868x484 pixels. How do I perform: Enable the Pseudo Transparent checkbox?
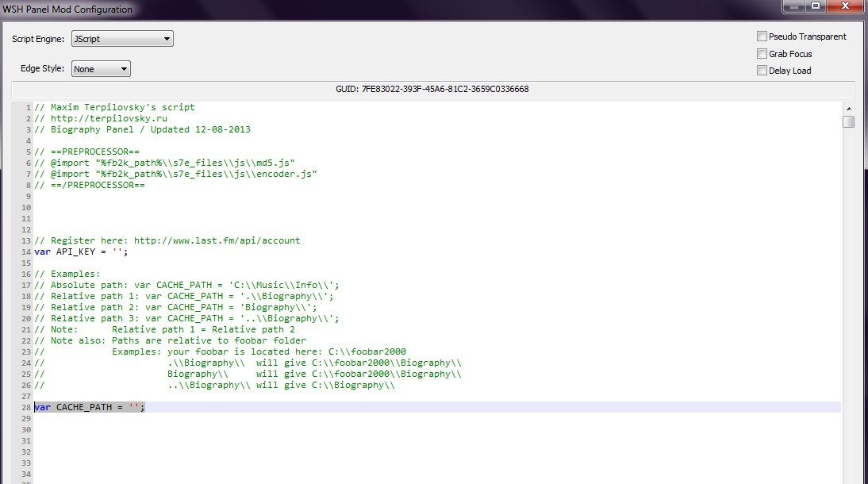tap(762, 36)
